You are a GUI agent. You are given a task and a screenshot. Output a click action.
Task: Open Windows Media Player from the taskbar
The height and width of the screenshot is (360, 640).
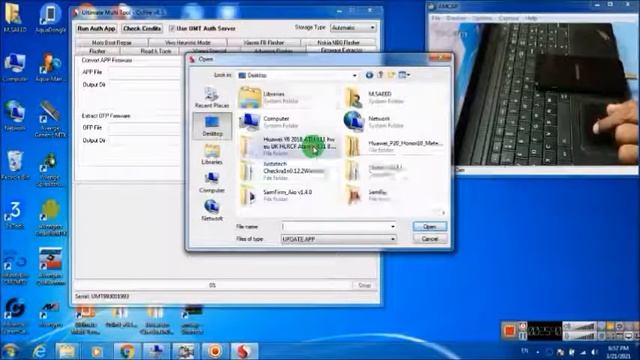(97, 351)
